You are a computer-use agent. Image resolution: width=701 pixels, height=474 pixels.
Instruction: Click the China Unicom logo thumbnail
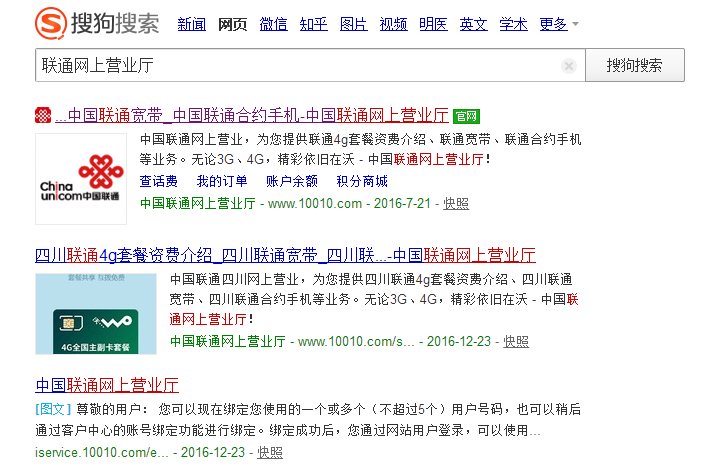coord(81,179)
